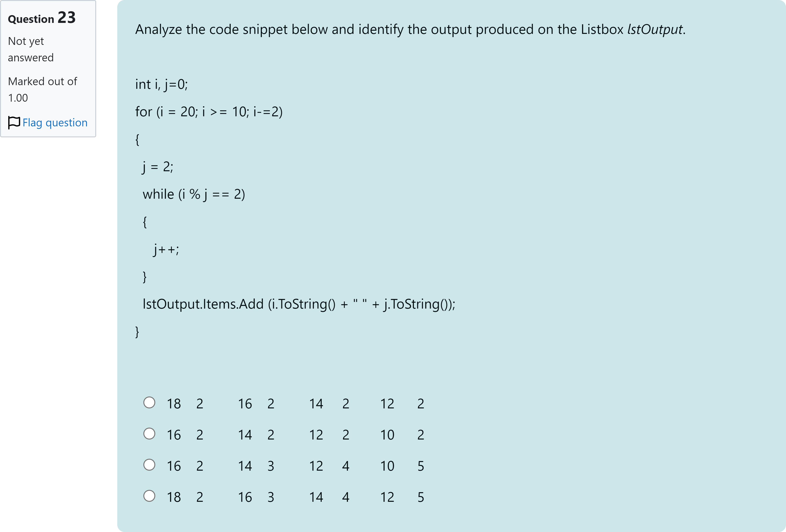Image resolution: width=786 pixels, height=532 pixels.
Task: Click the "j = 2;" code line
Action: coord(158,167)
